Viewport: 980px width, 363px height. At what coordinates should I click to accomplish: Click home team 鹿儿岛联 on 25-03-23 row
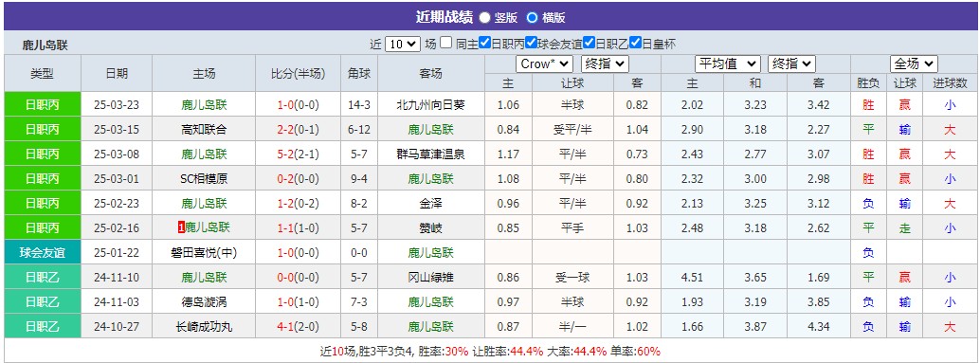pos(205,105)
